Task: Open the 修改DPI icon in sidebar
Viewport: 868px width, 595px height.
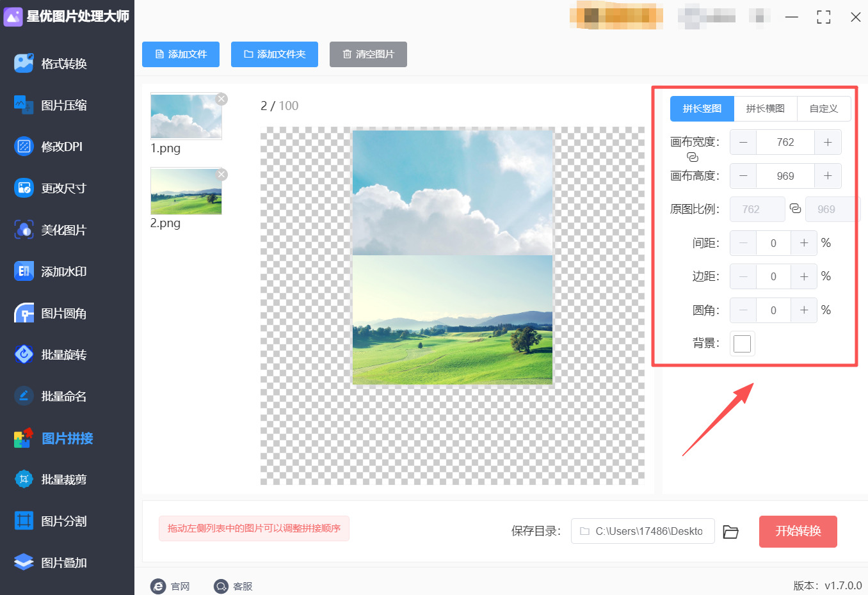Action: click(x=24, y=147)
